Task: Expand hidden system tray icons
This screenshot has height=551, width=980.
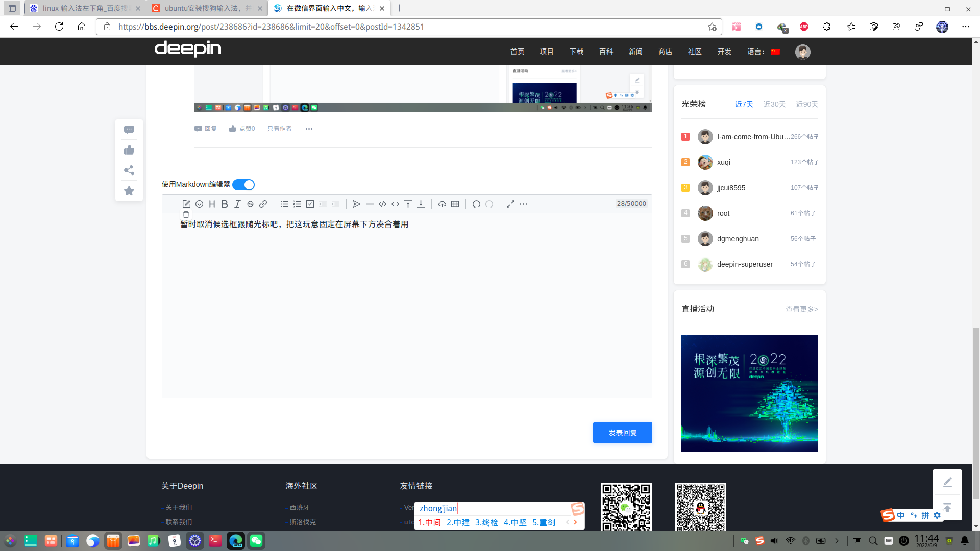Action: click(837, 541)
